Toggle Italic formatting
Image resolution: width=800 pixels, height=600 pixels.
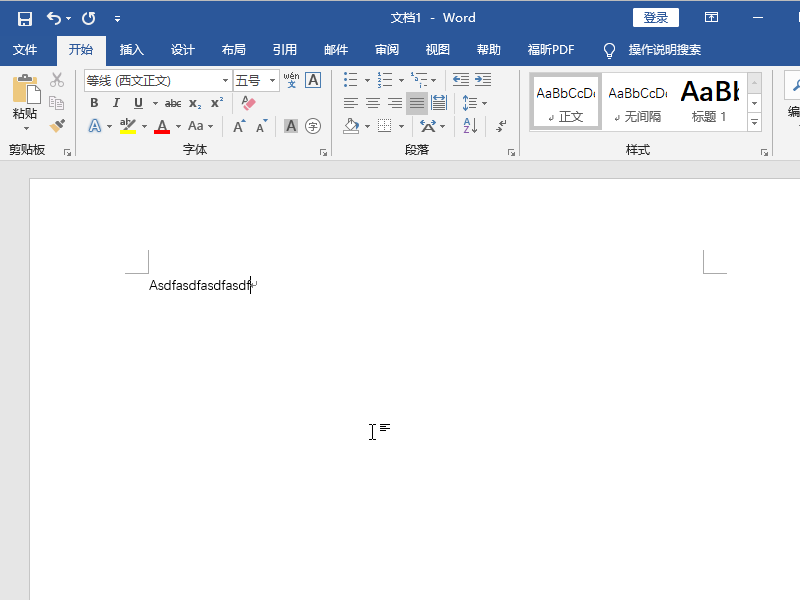(116, 103)
